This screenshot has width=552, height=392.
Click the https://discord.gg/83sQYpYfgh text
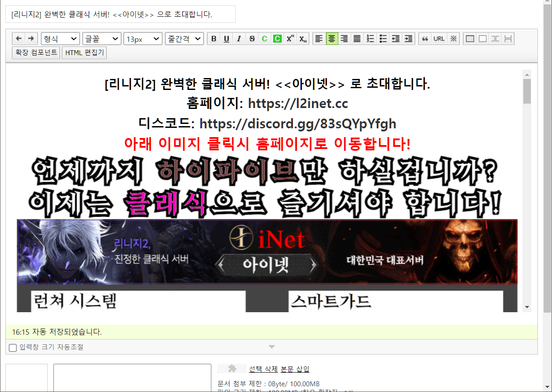(x=298, y=124)
